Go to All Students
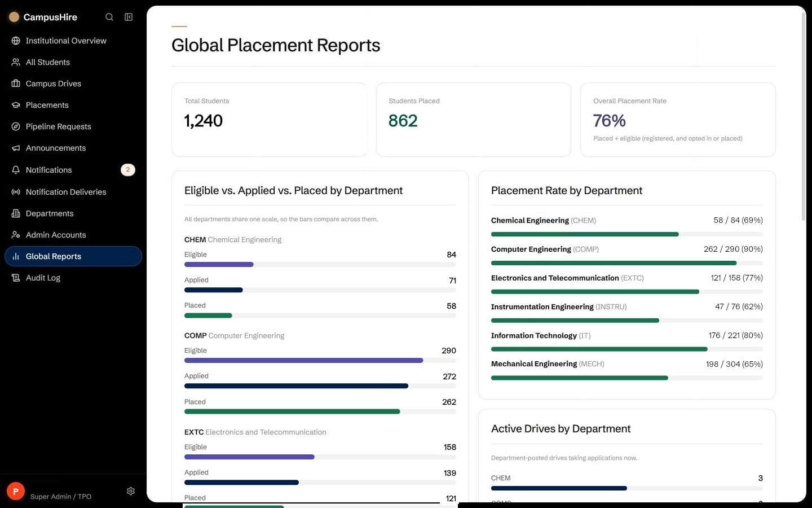812x508 pixels. [x=73, y=62]
